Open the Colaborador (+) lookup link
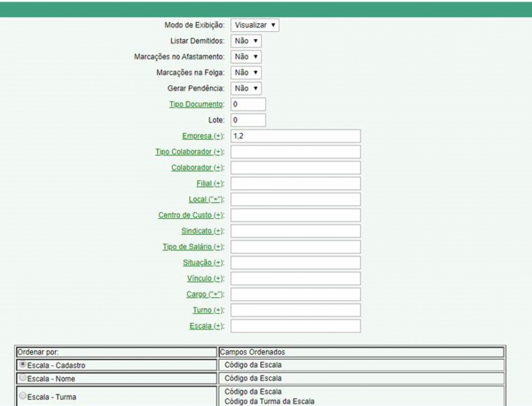 197,168
